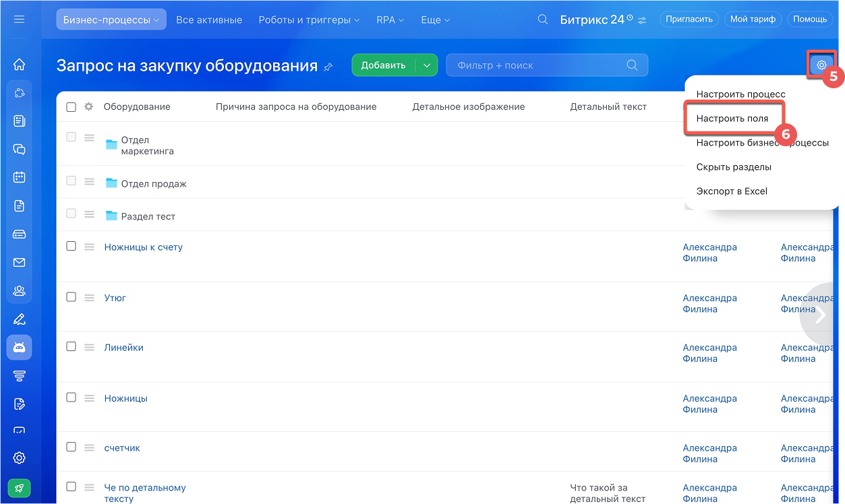Check the Линейки row checkbox

71,346
